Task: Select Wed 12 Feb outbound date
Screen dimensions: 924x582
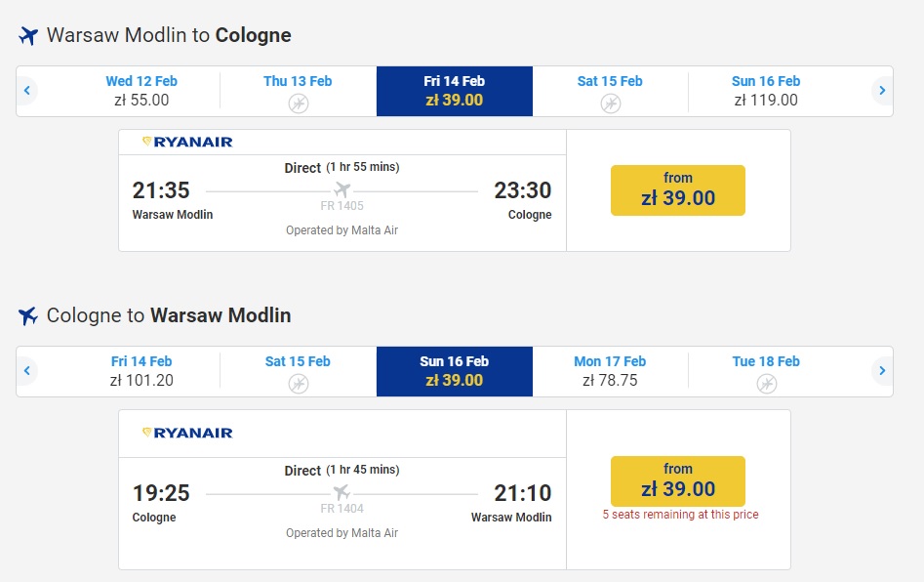Action: pyautogui.click(x=141, y=91)
